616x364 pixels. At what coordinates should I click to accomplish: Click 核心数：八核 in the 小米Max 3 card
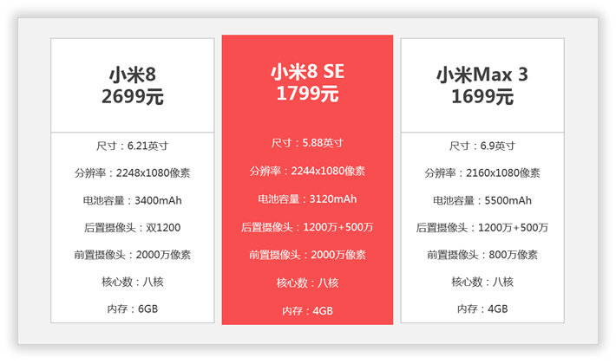pos(482,282)
